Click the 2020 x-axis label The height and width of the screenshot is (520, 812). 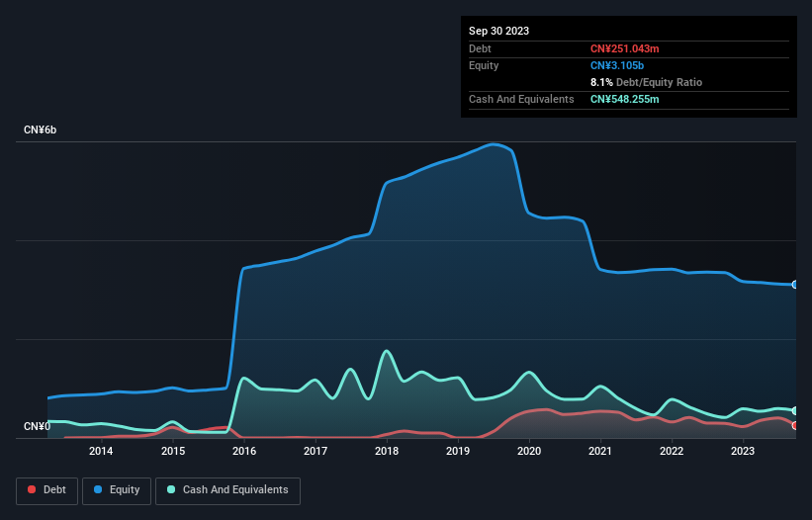[x=529, y=451]
